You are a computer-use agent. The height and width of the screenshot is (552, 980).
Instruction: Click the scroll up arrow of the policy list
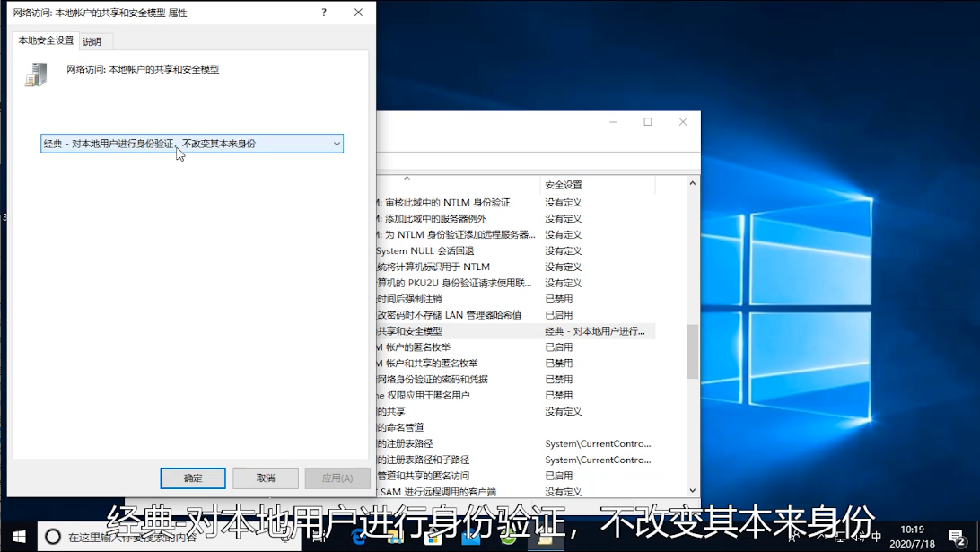click(x=692, y=184)
